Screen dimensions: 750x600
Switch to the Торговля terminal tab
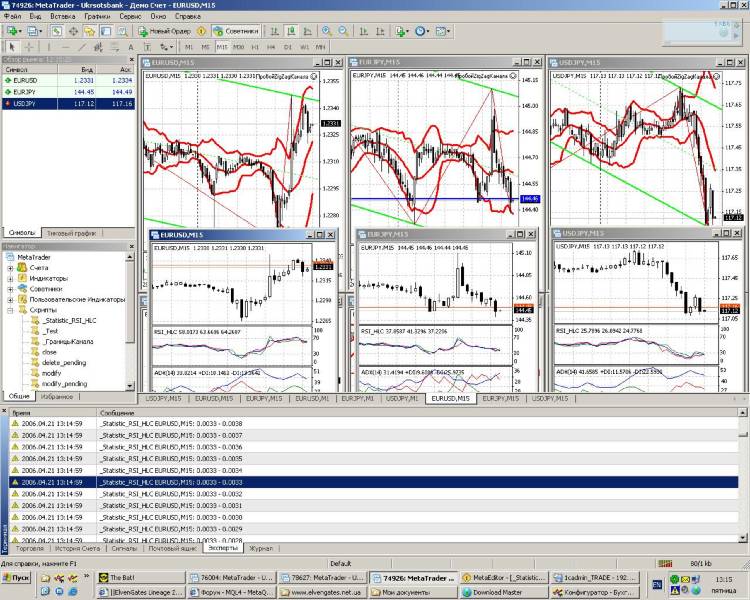click(x=30, y=548)
